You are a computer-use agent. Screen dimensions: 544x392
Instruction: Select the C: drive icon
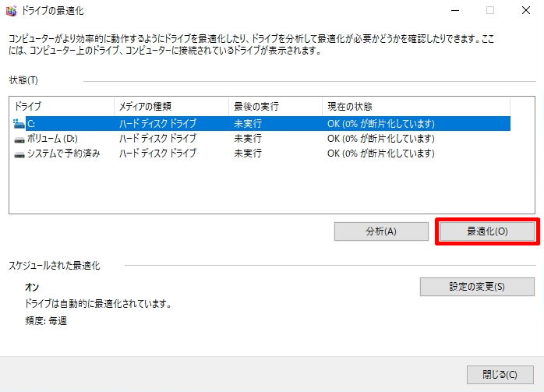(19, 123)
